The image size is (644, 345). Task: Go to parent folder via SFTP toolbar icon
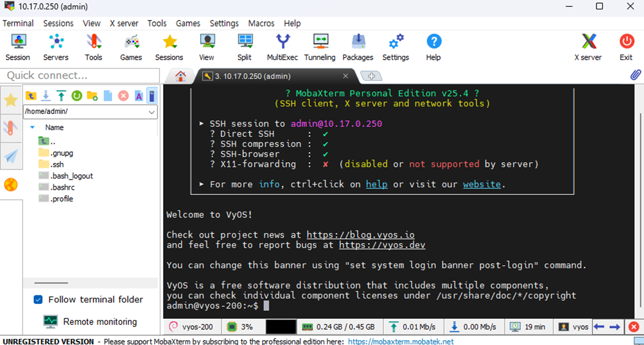(x=31, y=95)
